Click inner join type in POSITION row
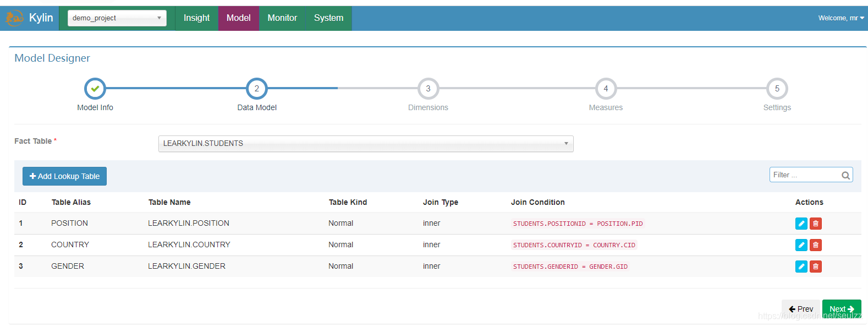The image size is (868, 326). (431, 223)
